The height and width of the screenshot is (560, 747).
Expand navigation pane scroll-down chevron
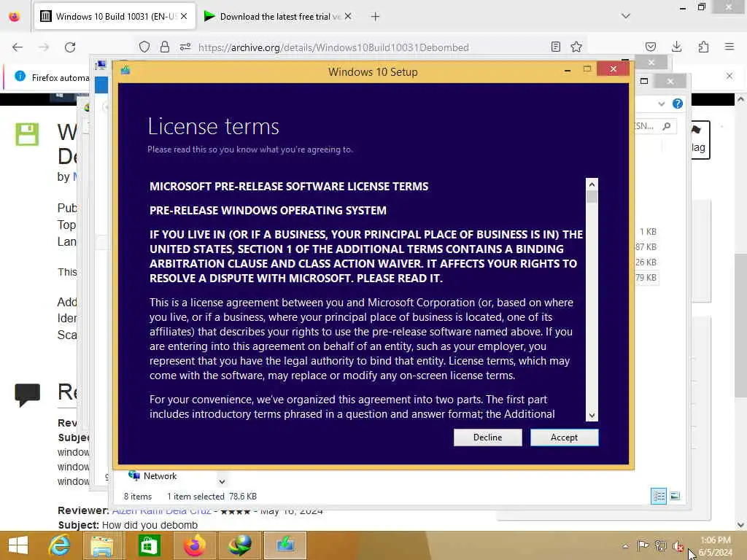coord(222,481)
